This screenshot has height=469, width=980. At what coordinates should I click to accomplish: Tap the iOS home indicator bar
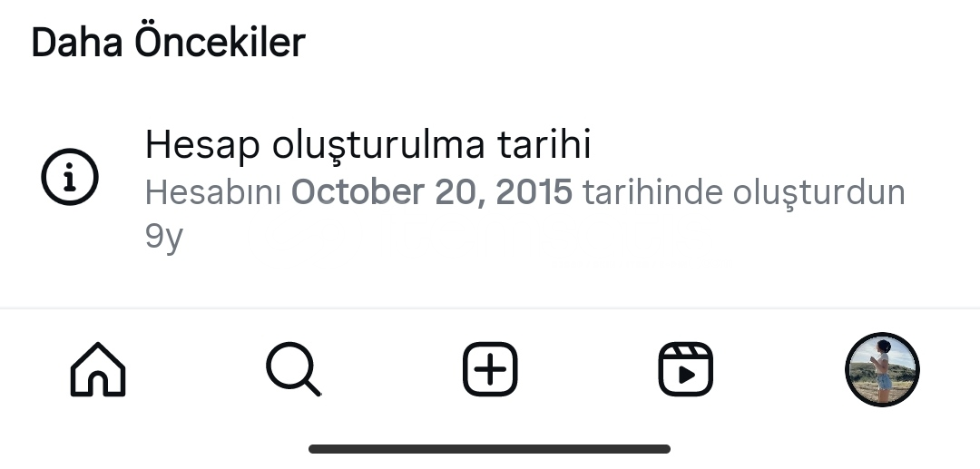click(489, 449)
